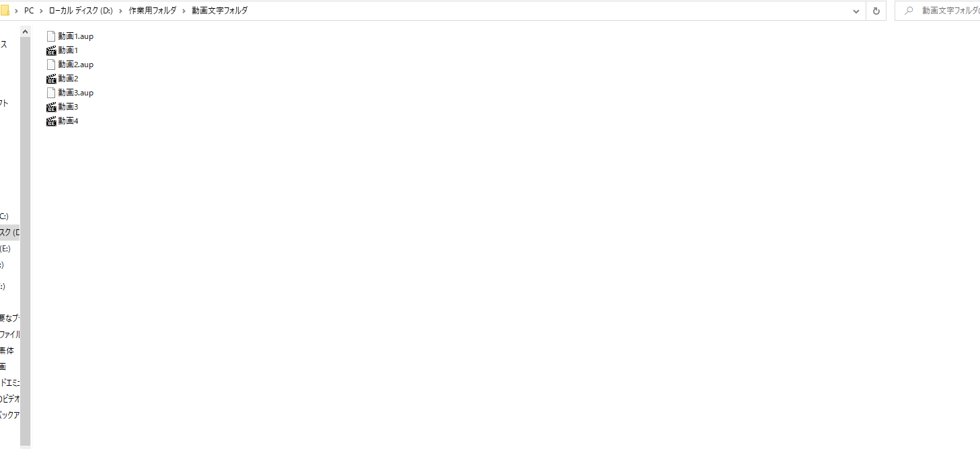Click the 動画文字フォルダ search box

point(938,11)
